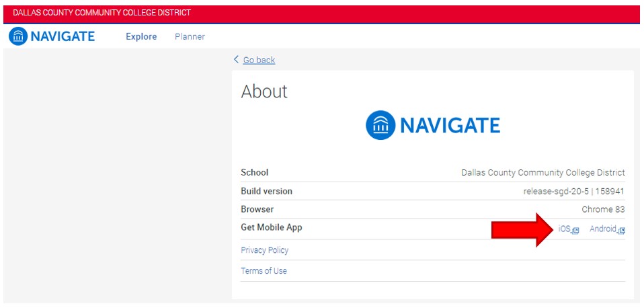The image size is (644, 308).
Task: Click the external link icon beside iOS
Action: click(x=576, y=231)
